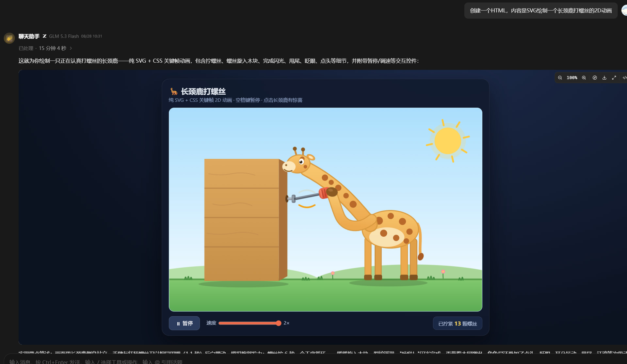Image resolution: width=627 pixels, height=364 pixels.
Task: Download the generated HTML preview
Action: click(x=604, y=78)
